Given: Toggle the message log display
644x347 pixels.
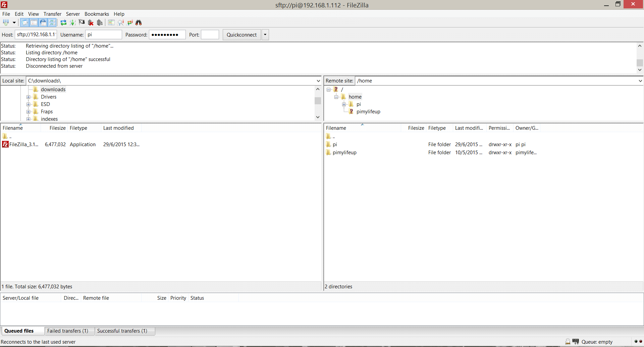Looking at the screenshot, I should [25, 22].
